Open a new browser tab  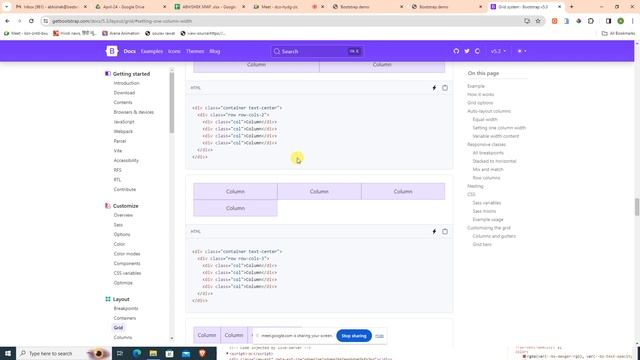click(x=571, y=7)
